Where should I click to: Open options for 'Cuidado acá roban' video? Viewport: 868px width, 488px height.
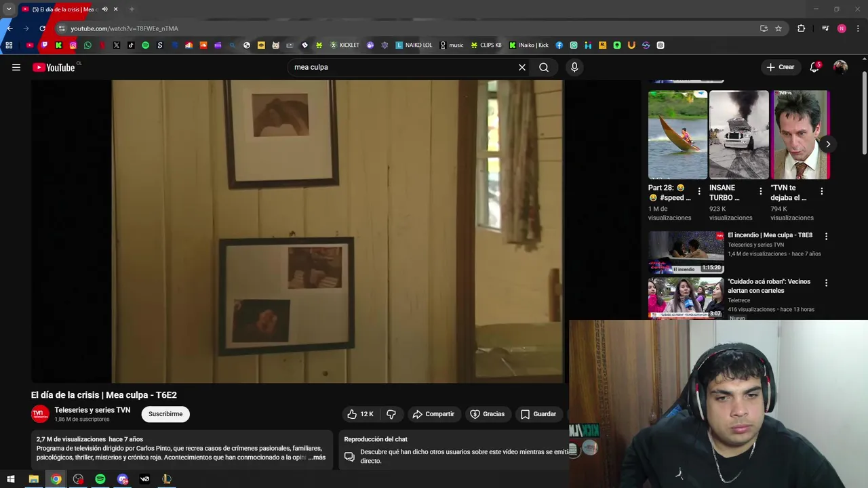click(826, 283)
